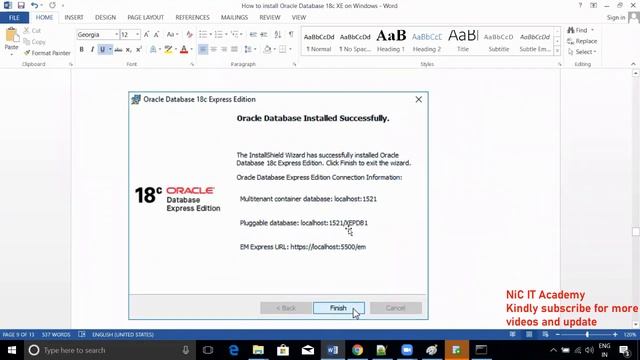This screenshot has width=640, height=360.
Task: Open Word Help question mark
Action: pos(580,5)
